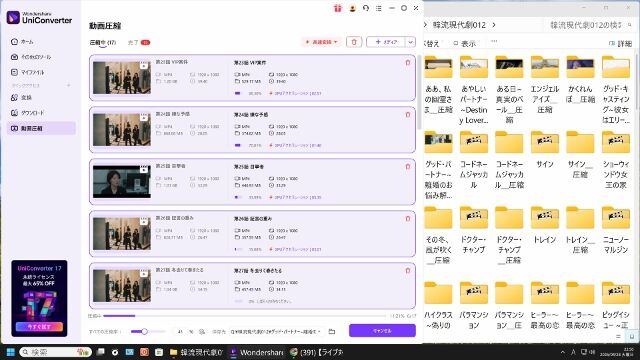Select the ドクター・チャンプ folder

click(473, 231)
